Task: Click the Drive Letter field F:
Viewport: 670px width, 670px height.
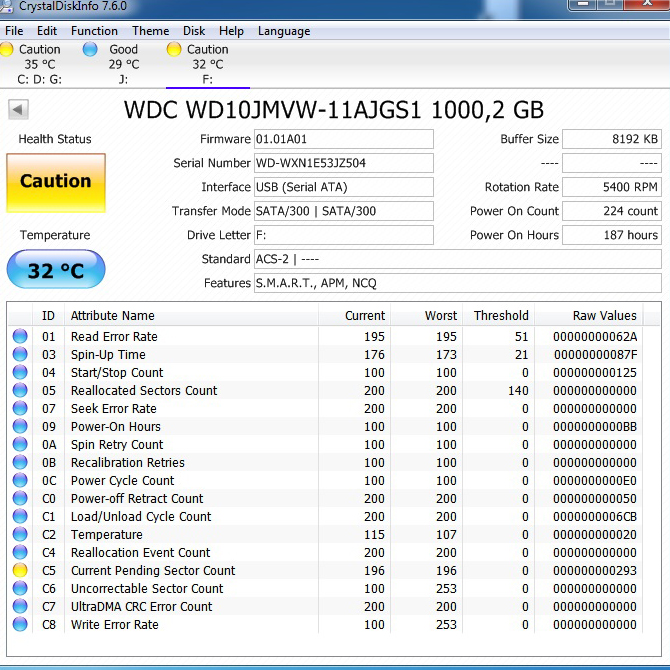Action: click(x=344, y=235)
